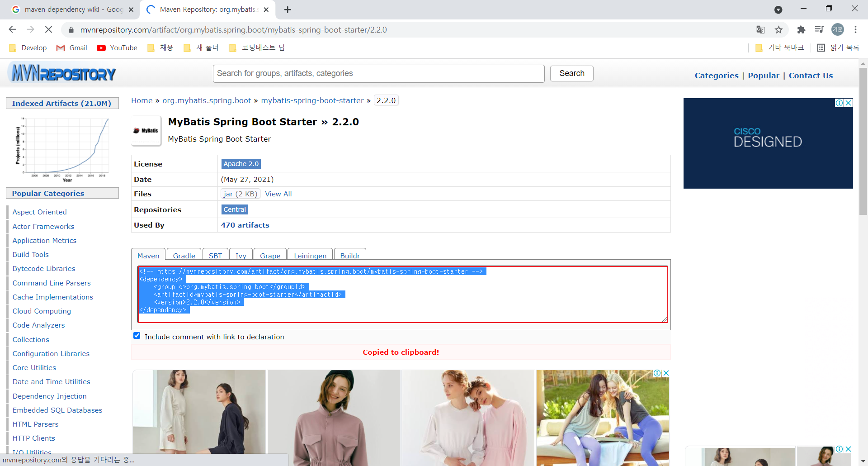Viewport: 868px width, 466px height.
Task: Download the jar (2 KB) file
Action: (240, 194)
